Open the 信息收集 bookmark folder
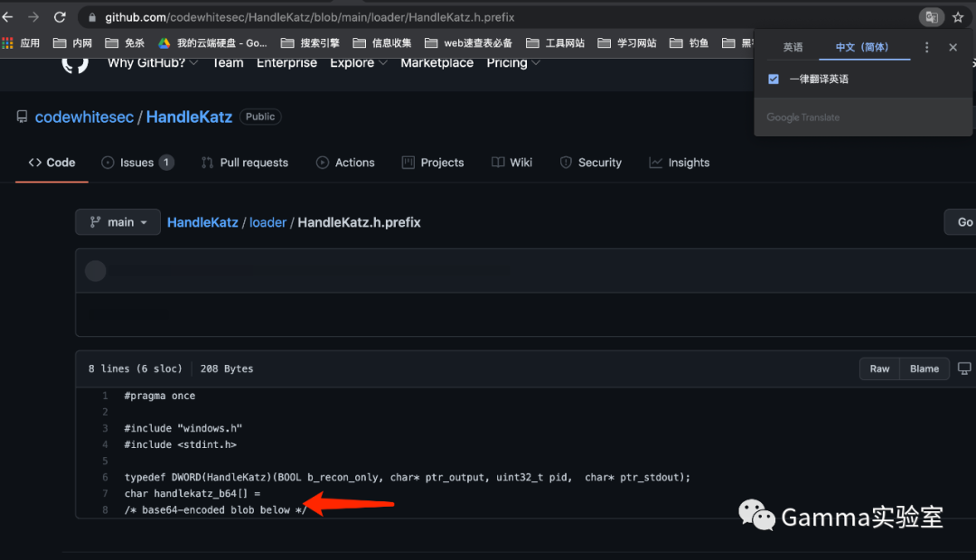The width and height of the screenshot is (976, 560). pyautogui.click(x=382, y=43)
